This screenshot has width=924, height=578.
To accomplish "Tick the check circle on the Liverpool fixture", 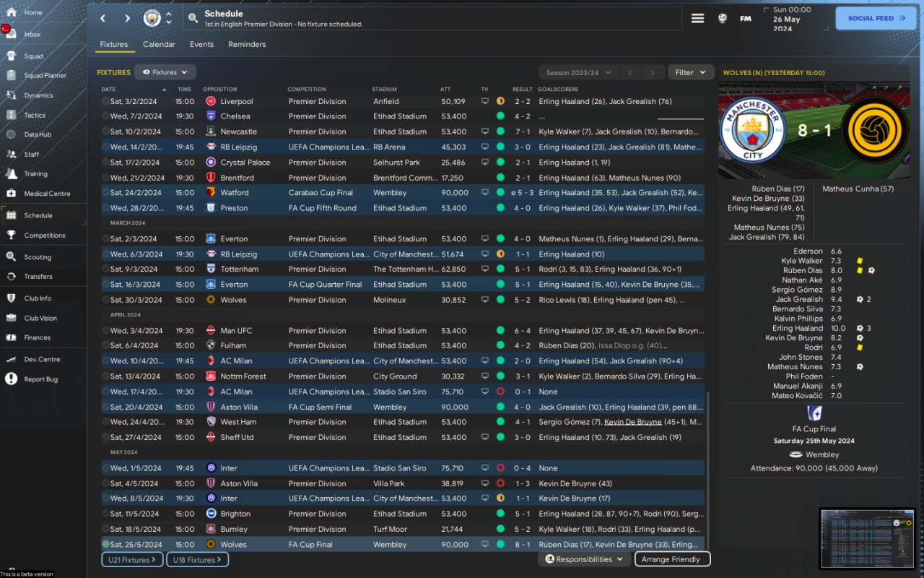I will (x=105, y=101).
